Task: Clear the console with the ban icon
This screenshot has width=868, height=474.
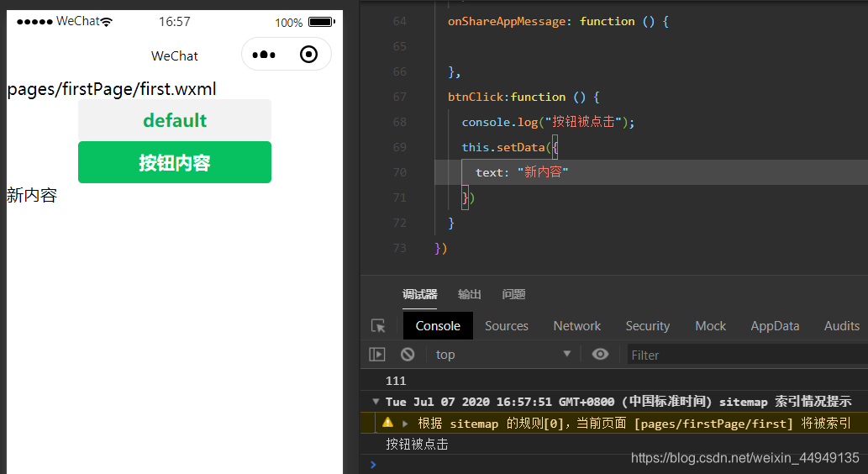Action: pyautogui.click(x=408, y=355)
